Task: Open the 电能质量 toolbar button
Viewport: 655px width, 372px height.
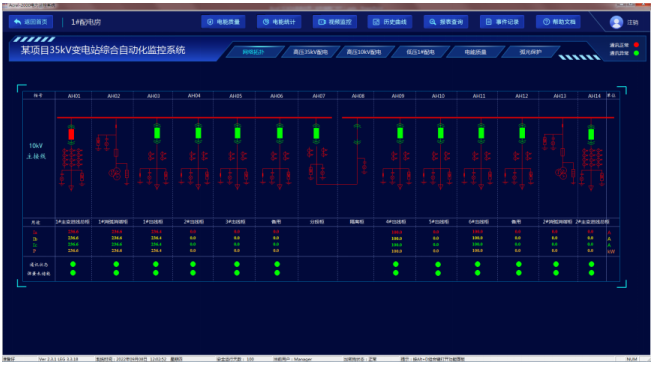Action: pyautogui.click(x=223, y=22)
